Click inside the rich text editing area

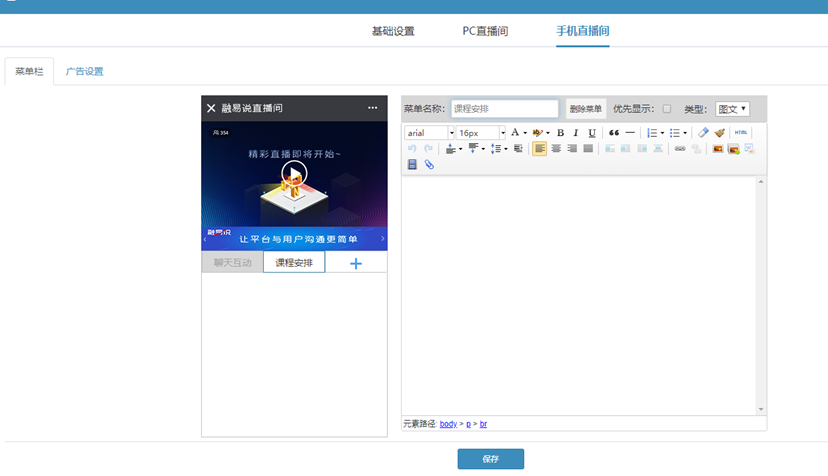[x=579, y=296]
